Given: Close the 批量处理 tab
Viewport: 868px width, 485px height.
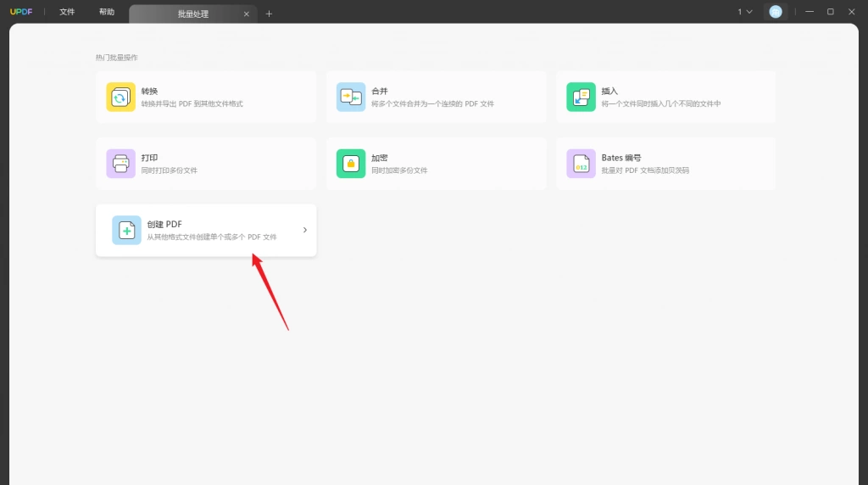Looking at the screenshot, I should [247, 14].
